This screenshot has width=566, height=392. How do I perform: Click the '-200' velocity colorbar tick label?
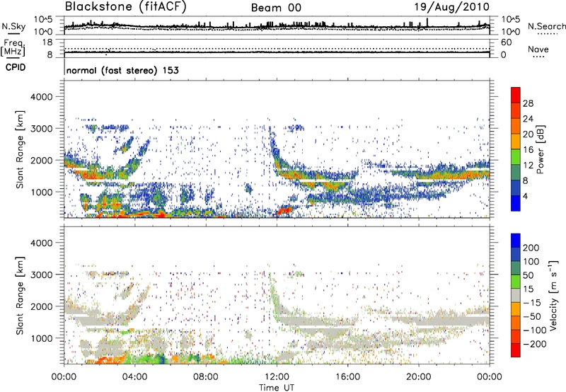[x=535, y=344]
